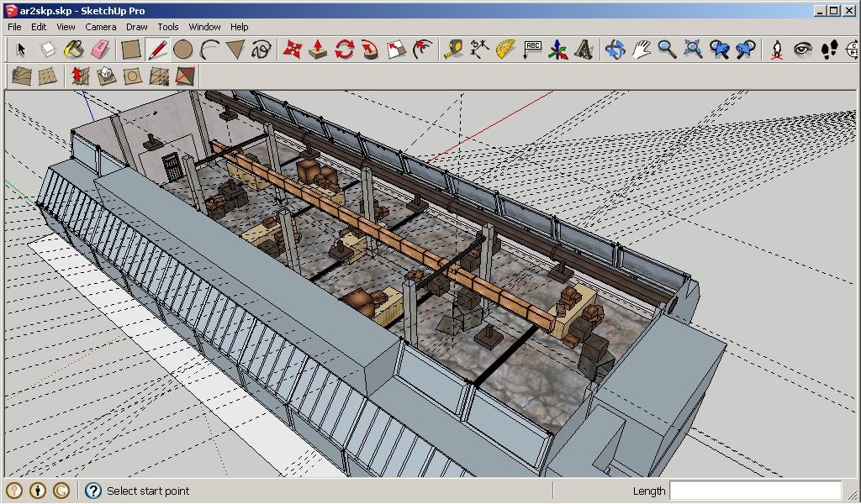Click the Length measurement input box
Image resolution: width=861 pixels, height=504 pixels.
(755, 491)
